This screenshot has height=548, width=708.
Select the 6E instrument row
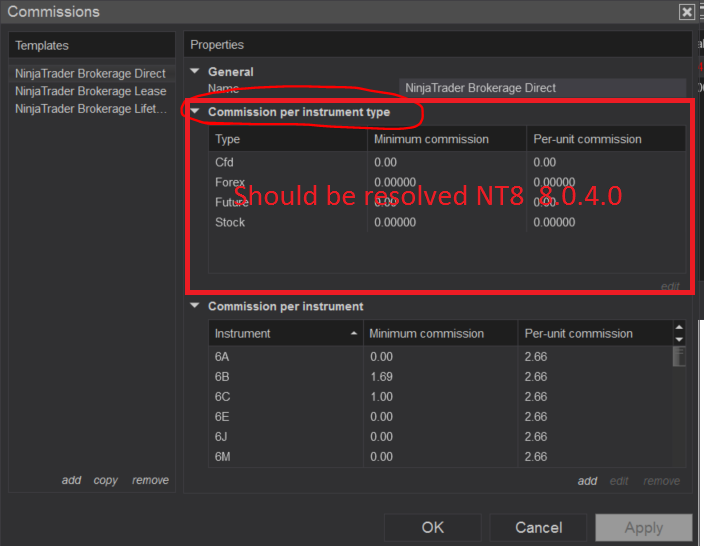point(441,417)
